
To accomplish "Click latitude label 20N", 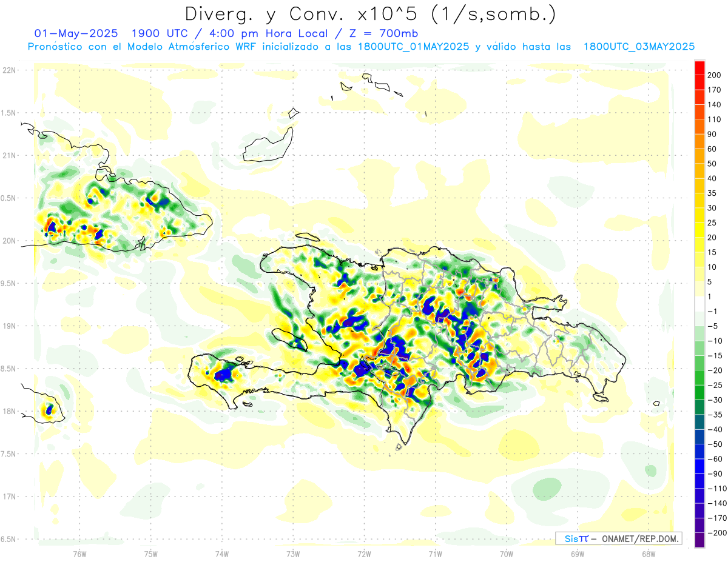I will (x=9, y=241).
